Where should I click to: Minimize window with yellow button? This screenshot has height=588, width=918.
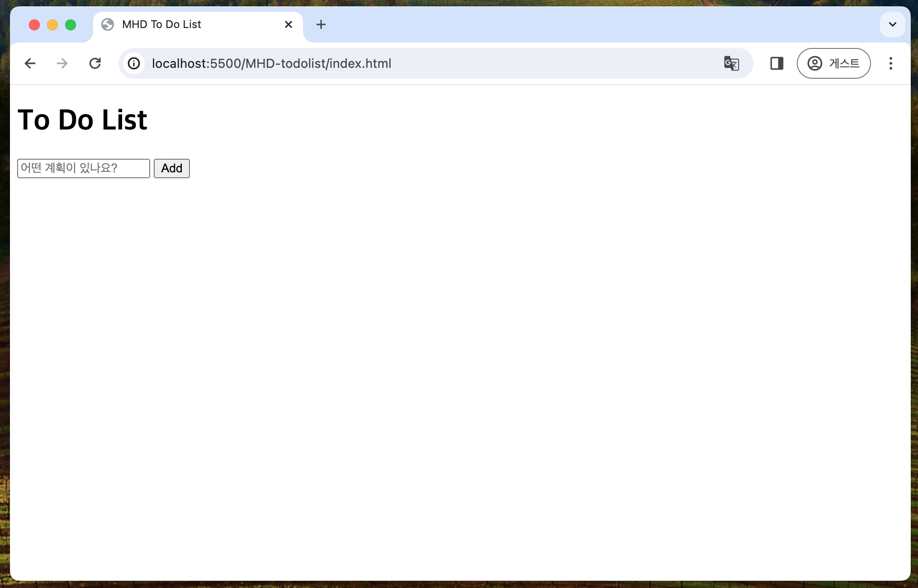point(52,25)
